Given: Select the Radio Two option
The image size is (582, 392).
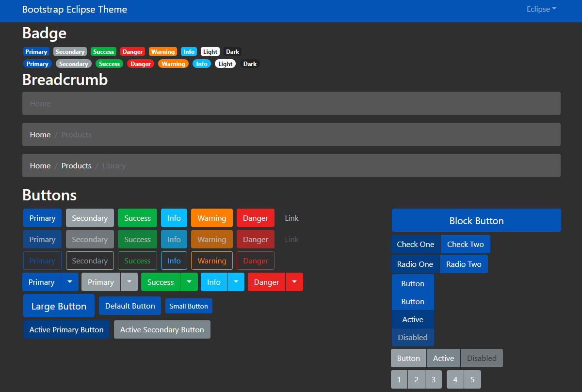Looking at the screenshot, I should click(x=464, y=264).
